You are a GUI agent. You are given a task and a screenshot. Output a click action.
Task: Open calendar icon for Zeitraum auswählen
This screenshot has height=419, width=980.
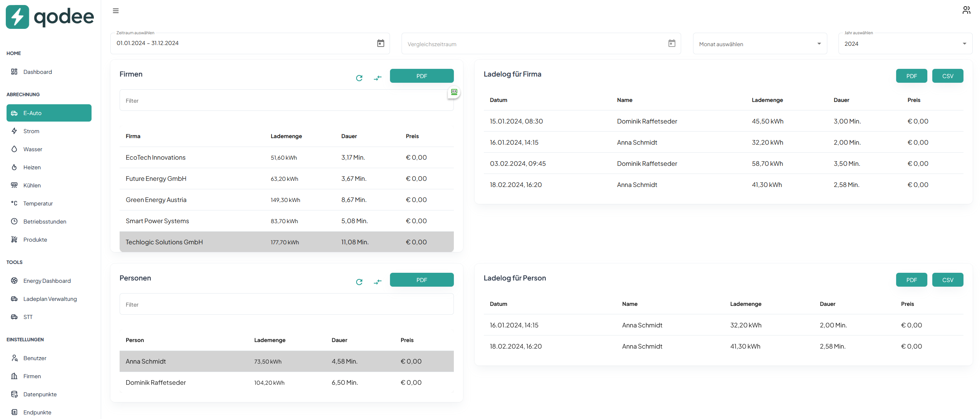380,43
